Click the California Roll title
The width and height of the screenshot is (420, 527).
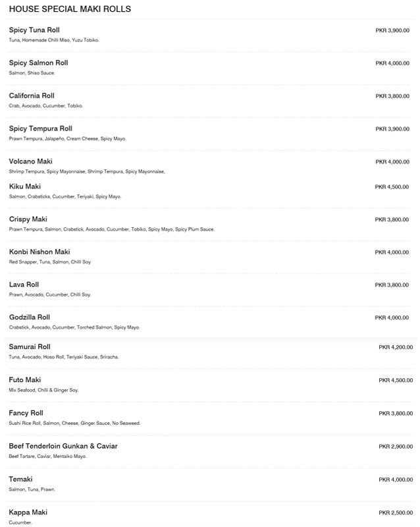[32, 96]
